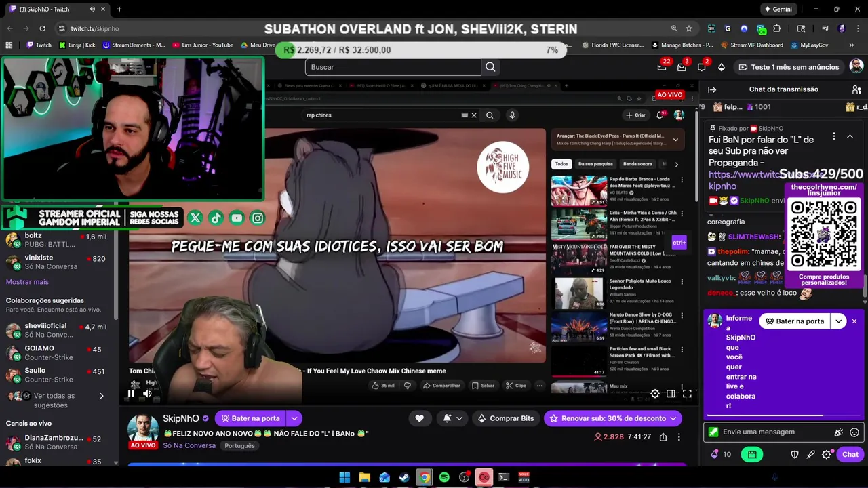
Task: Collapse the chat panel arrow icon
Action: 712,89
